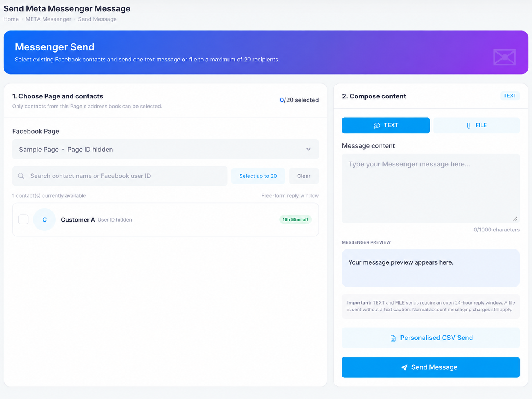Screen dimensions: 532x399
Task: Click the User ID hidden label
Action: [115, 220]
